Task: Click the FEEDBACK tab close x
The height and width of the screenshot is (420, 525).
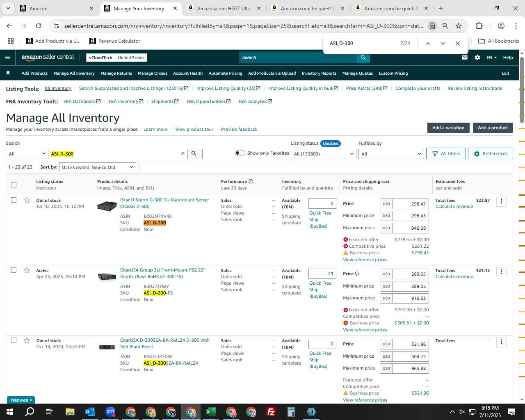Action: 31,400
